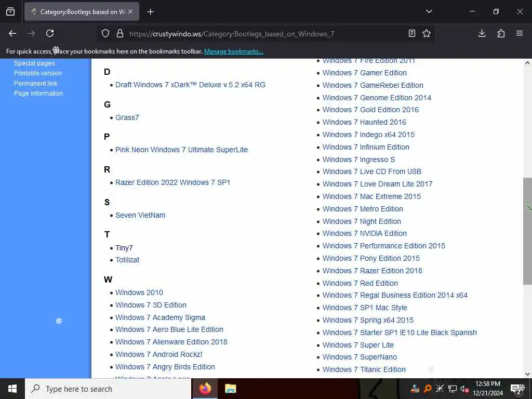Open Windows 7 Infinium Edition link

click(x=366, y=147)
